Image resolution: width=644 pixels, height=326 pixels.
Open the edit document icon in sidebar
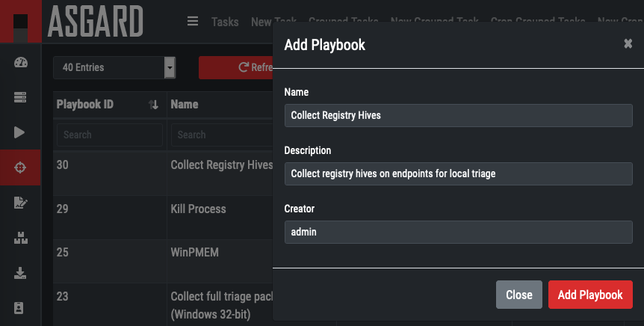pyautogui.click(x=20, y=203)
